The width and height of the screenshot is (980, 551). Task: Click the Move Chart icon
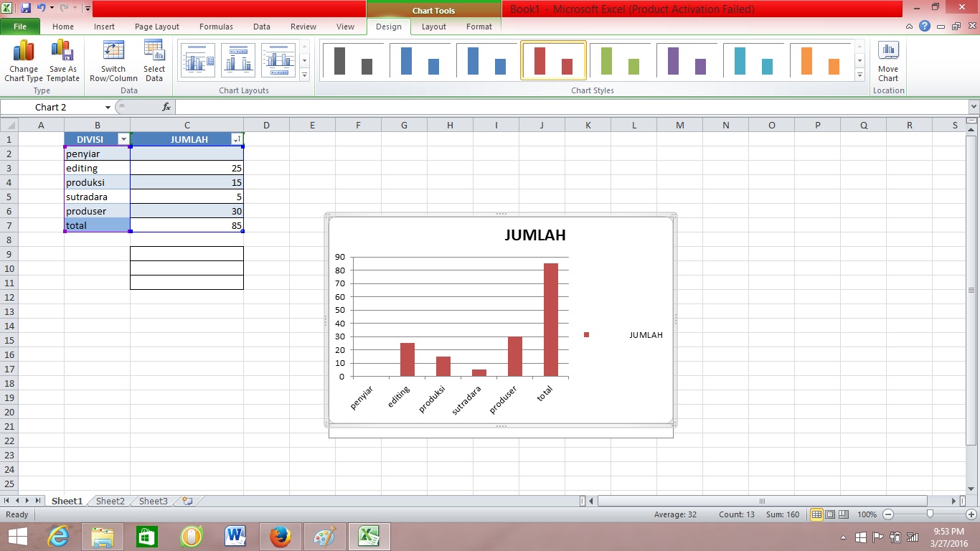click(x=888, y=61)
